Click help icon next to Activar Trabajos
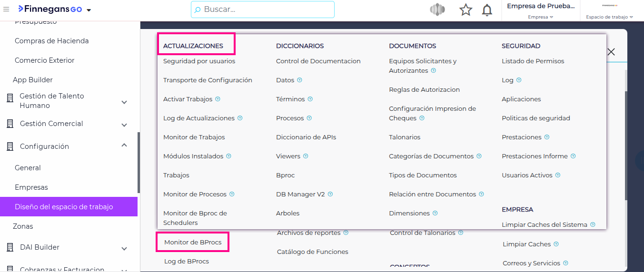 218,99
